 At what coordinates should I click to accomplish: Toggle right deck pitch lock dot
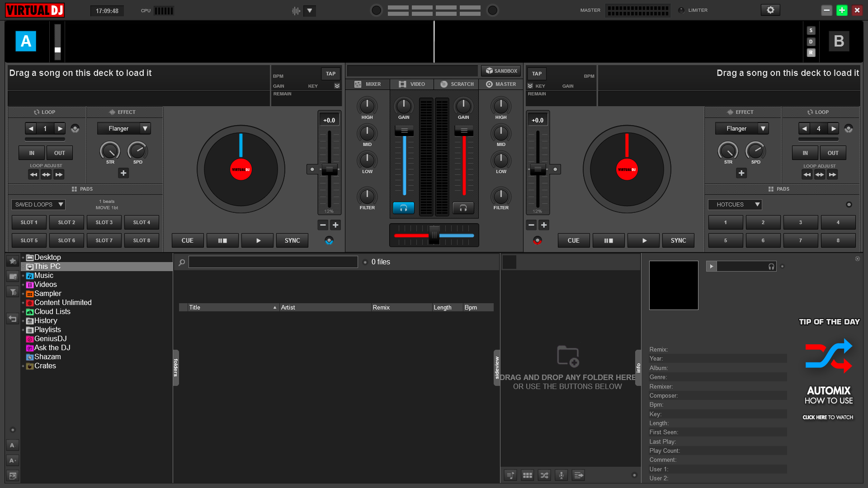pos(555,169)
